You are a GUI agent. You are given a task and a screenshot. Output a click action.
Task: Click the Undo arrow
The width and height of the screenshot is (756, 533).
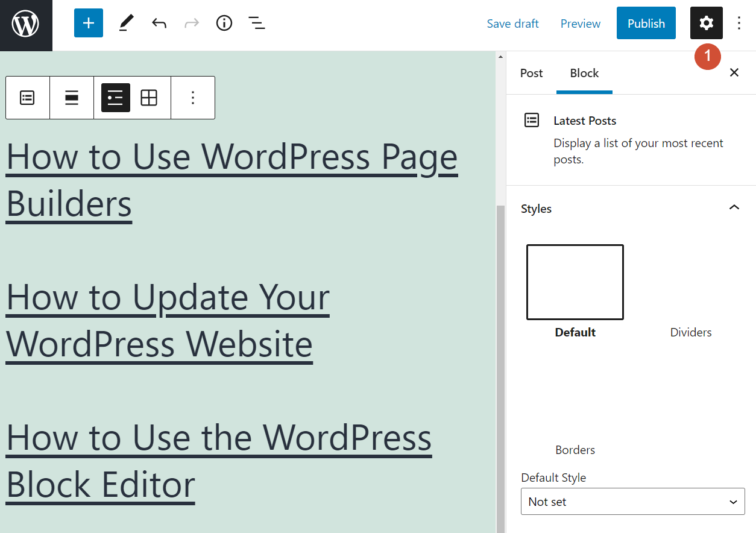[x=159, y=24]
